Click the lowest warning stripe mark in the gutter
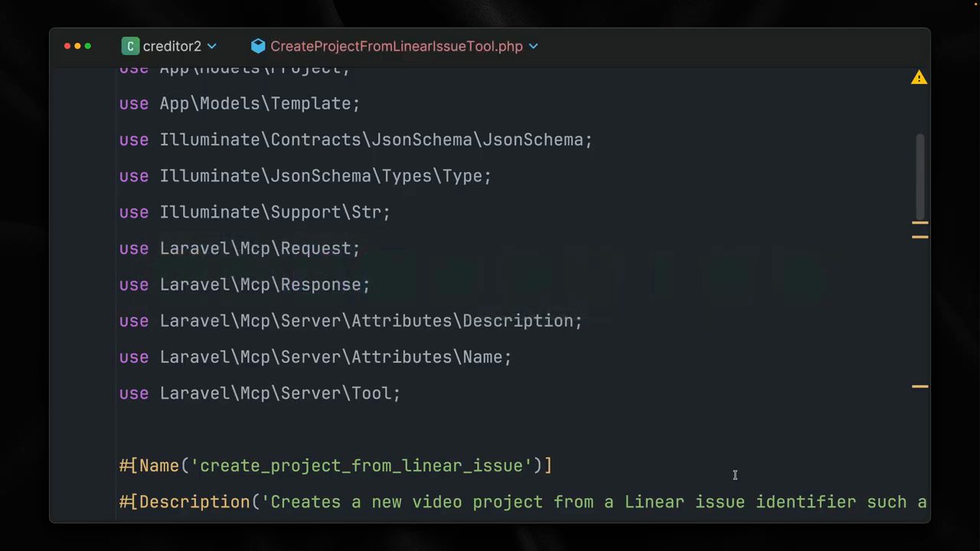980x551 pixels. coord(920,386)
